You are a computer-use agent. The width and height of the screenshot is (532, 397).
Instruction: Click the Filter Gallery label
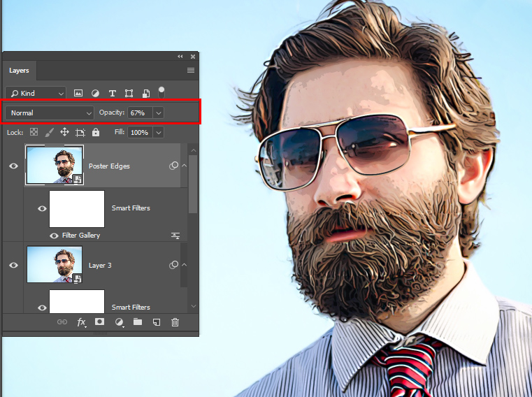81,235
